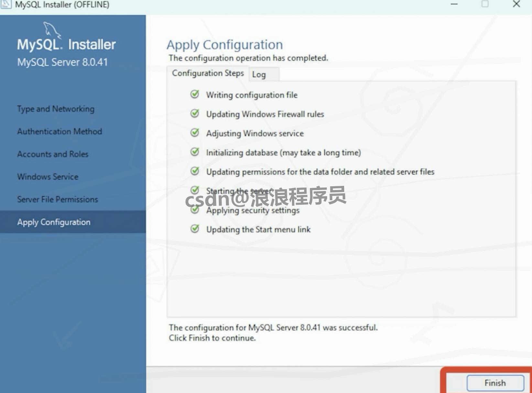Click 'The configuration operation has completed.' text

point(248,58)
